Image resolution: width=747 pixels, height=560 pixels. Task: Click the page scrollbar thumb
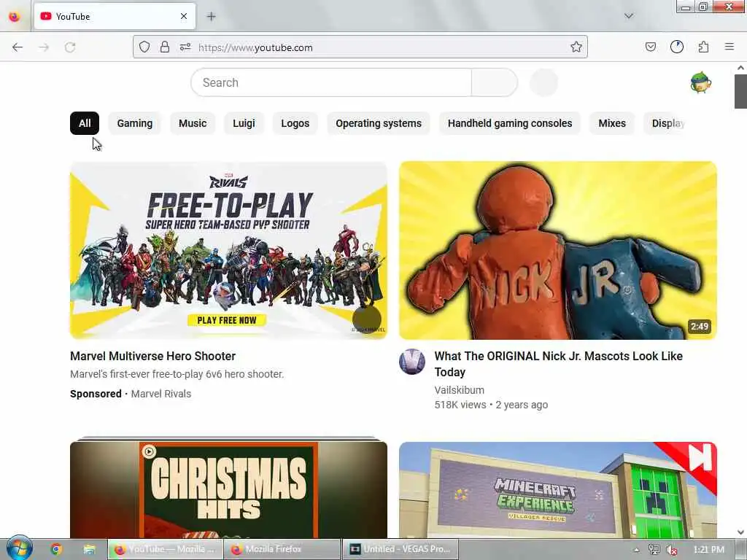coord(740,91)
